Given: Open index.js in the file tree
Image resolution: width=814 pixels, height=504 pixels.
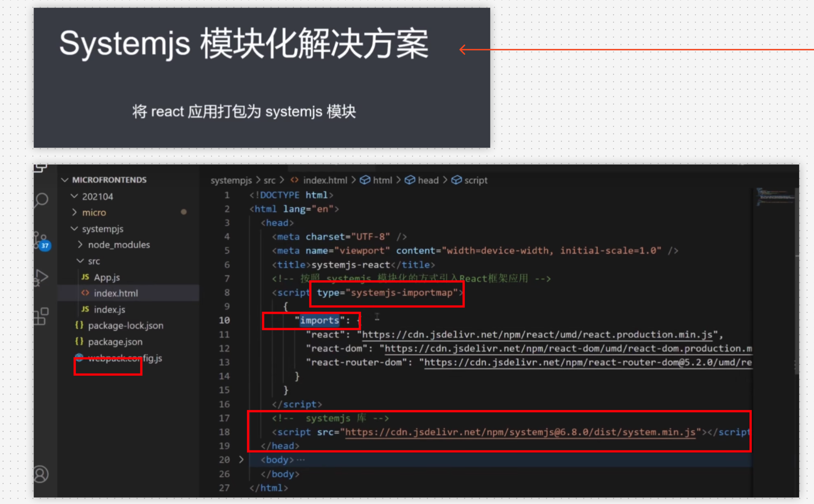Looking at the screenshot, I should click(109, 310).
